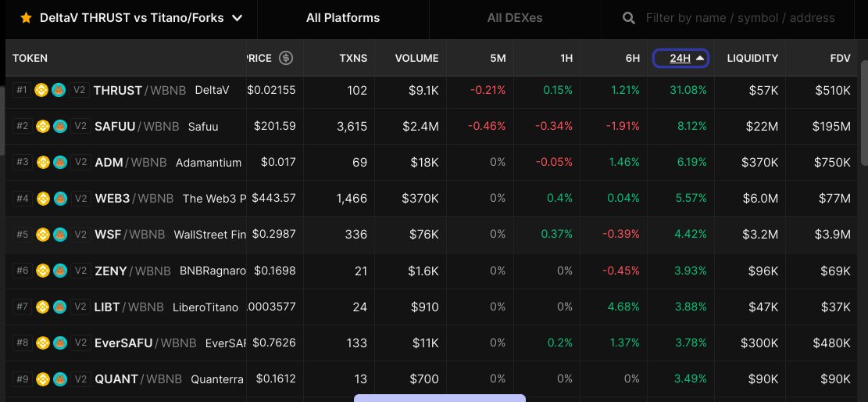Viewport: 868px width, 402px height.
Task: Open the QUANT / WBNB Quanterra pair
Action: point(138,379)
